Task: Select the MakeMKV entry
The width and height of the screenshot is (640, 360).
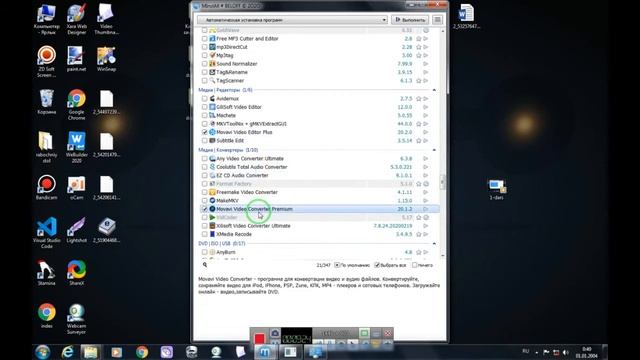Action: (x=227, y=201)
